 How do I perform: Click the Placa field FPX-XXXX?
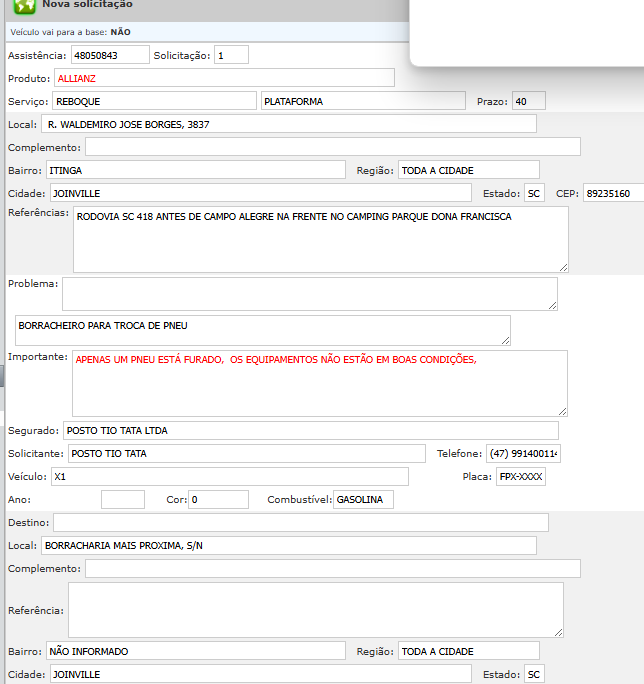[521, 476]
